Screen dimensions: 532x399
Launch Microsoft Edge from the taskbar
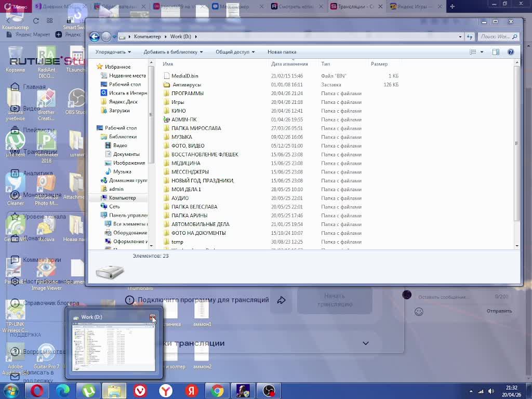(63, 391)
